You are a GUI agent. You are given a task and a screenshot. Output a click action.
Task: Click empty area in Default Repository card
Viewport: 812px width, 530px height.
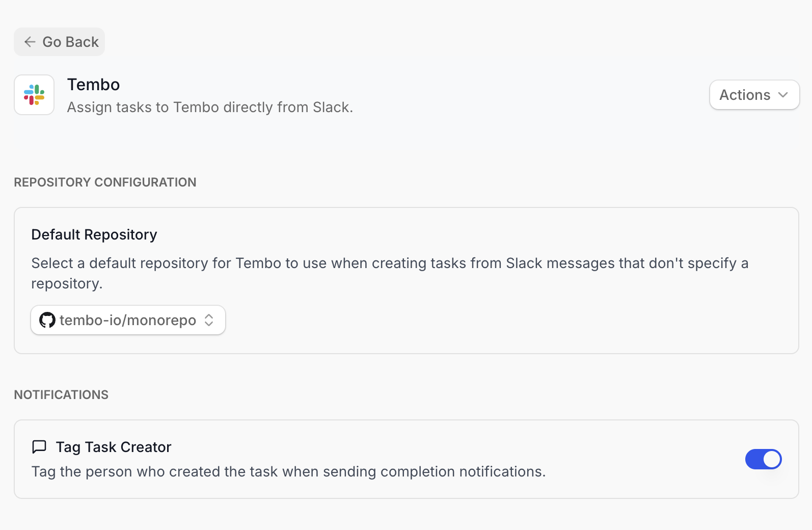(509, 321)
